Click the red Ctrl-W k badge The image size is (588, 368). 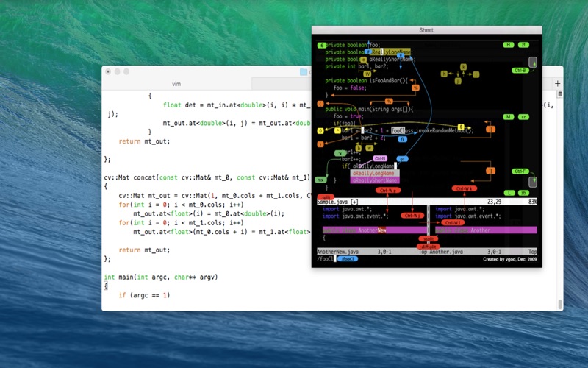[465, 188]
